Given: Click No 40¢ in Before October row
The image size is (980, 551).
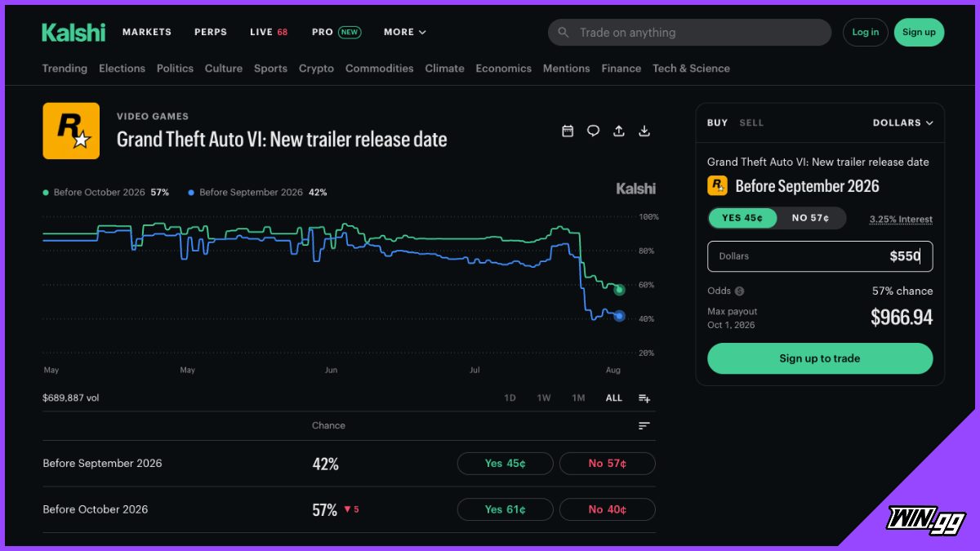Looking at the screenshot, I should point(607,509).
